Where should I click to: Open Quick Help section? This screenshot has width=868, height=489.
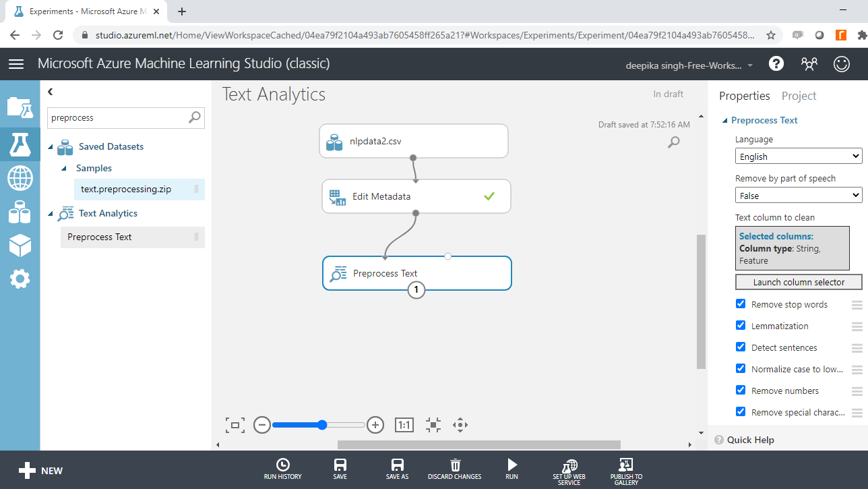[x=745, y=440]
